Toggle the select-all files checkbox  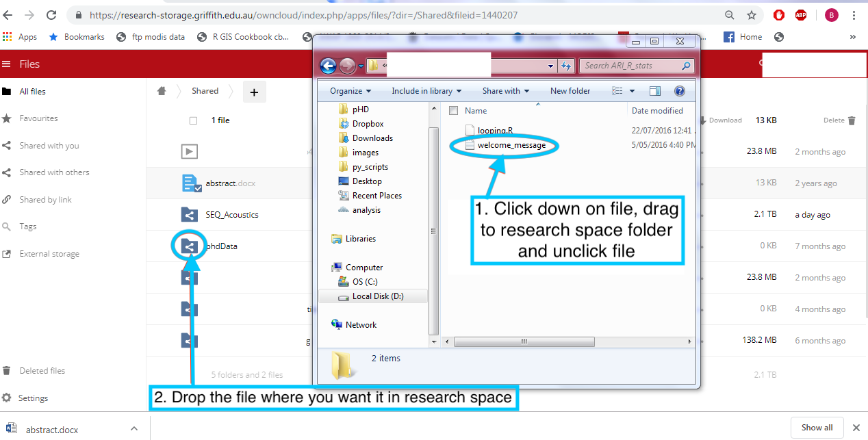pos(193,120)
